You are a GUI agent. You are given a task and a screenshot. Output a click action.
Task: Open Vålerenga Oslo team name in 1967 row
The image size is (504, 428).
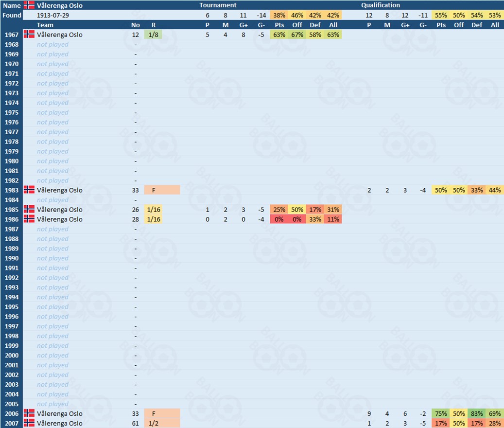pyautogui.click(x=59, y=35)
